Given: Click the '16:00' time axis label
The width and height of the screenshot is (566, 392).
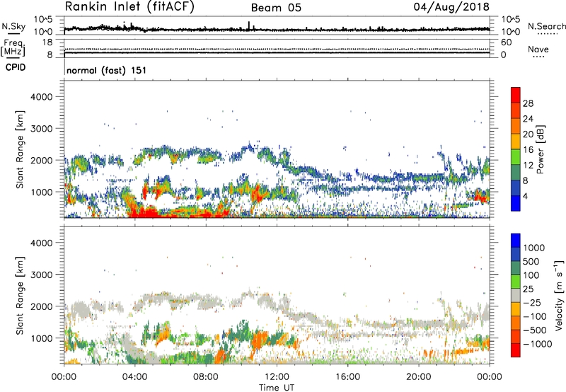Looking at the screenshot, I should click(x=347, y=377).
